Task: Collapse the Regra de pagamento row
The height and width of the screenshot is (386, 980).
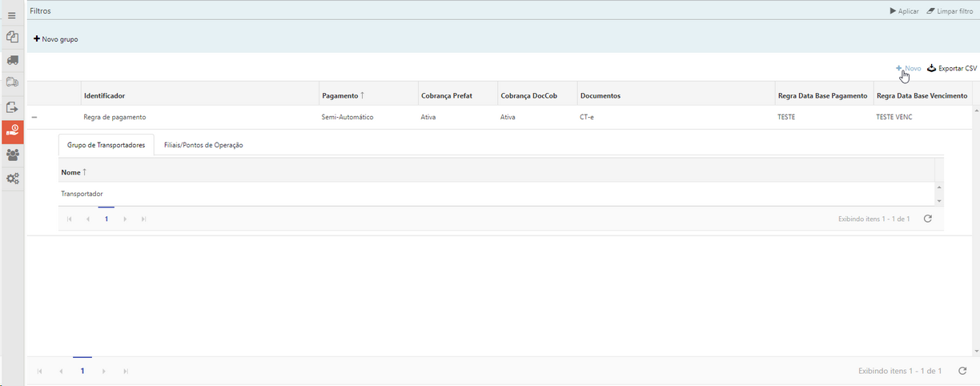Action: (34, 117)
